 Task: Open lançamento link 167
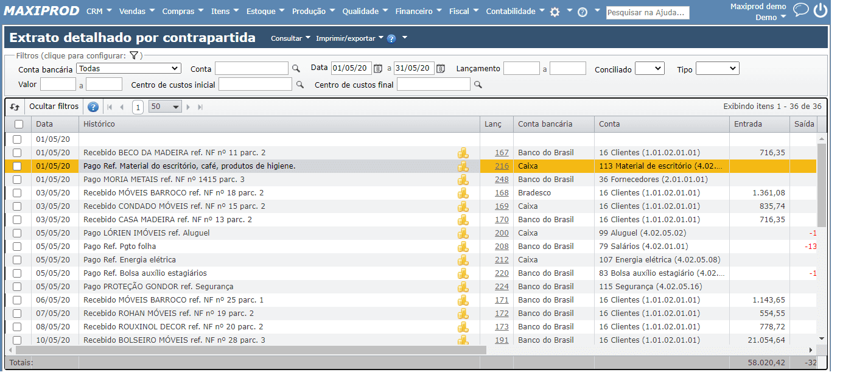pos(502,153)
